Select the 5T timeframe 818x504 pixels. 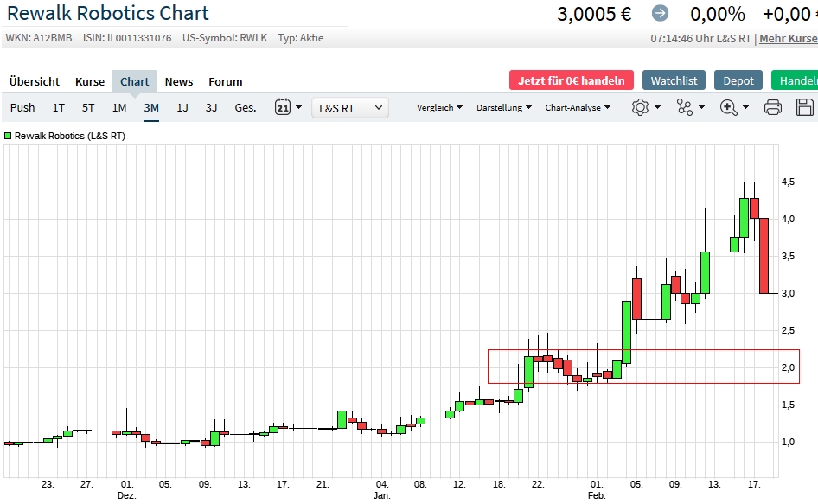coord(88,107)
